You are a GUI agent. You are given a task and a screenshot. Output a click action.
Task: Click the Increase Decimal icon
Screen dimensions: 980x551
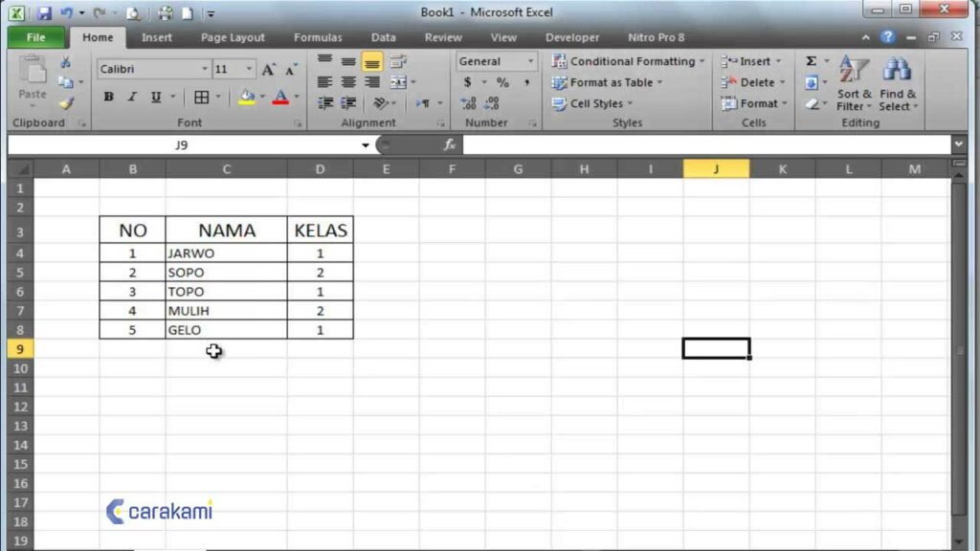pyautogui.click(x=468, y=103)
